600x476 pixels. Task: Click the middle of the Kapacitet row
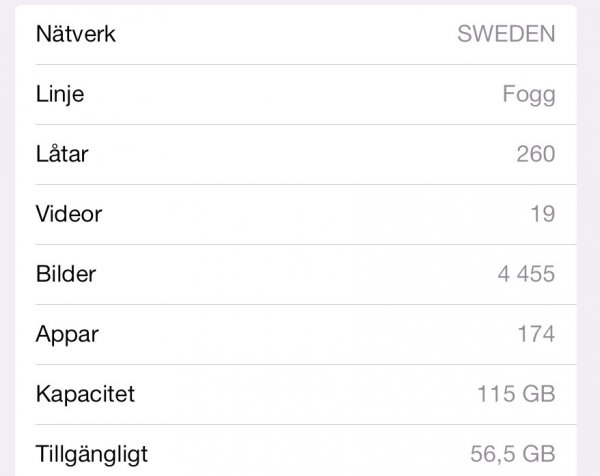tap(300, 393)
